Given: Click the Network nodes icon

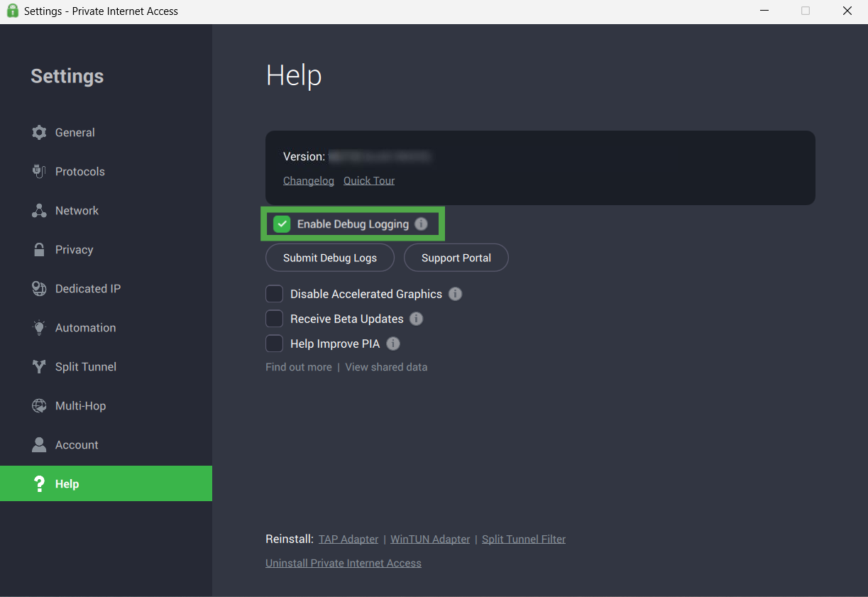Looking at the screenshot, I should pyautogui.click(x=39, y=211).
